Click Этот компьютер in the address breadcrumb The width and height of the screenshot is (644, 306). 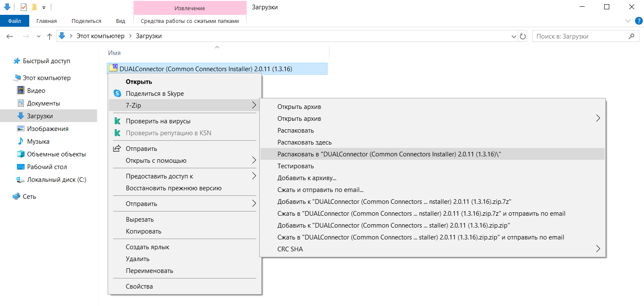[x=100, y=36]
